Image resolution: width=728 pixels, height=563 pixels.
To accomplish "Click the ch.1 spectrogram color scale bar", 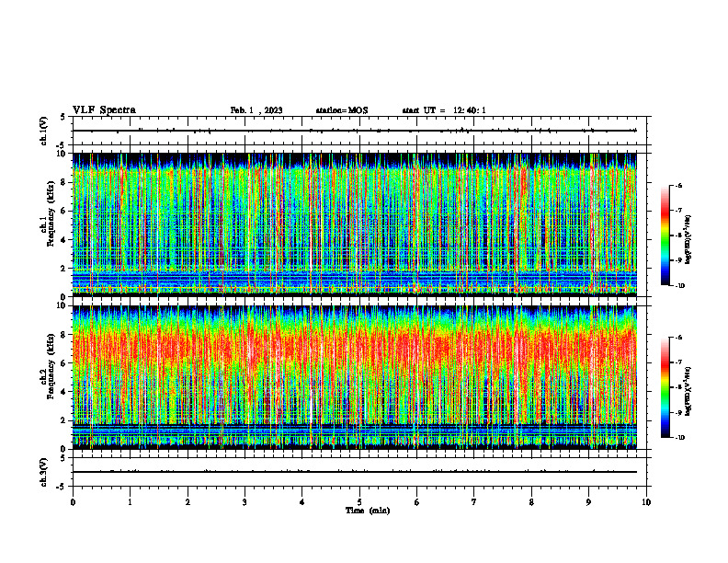I will point(665,236).
